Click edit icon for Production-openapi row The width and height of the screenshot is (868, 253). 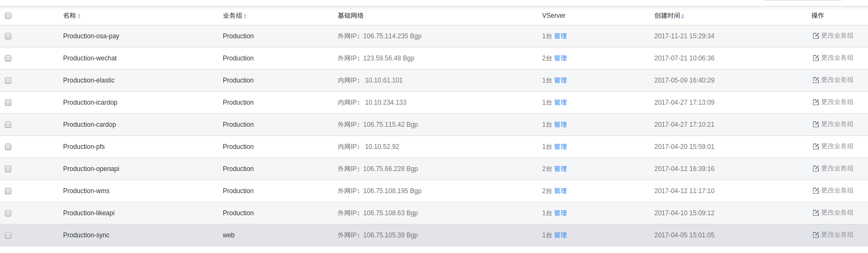tap(816, 169)
